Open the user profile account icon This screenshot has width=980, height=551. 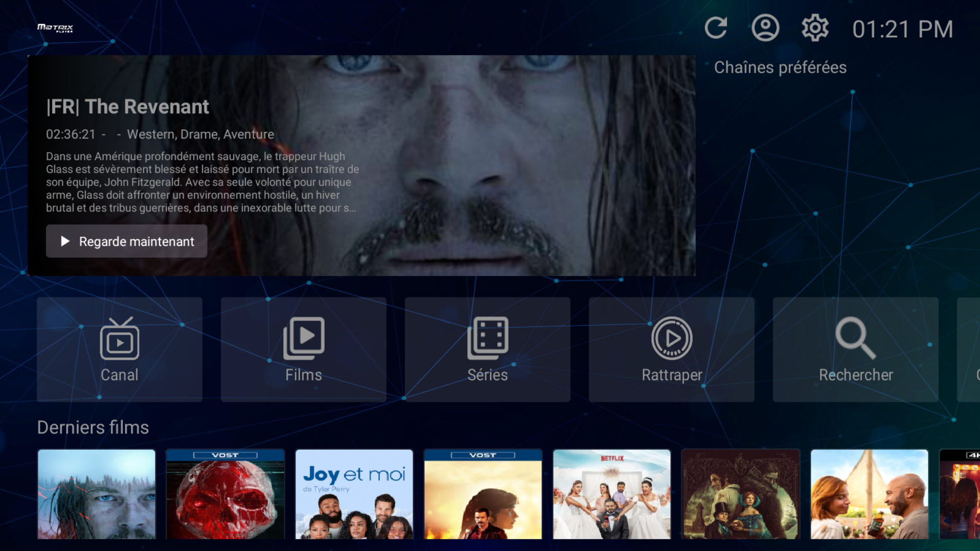tap(765, 28)
